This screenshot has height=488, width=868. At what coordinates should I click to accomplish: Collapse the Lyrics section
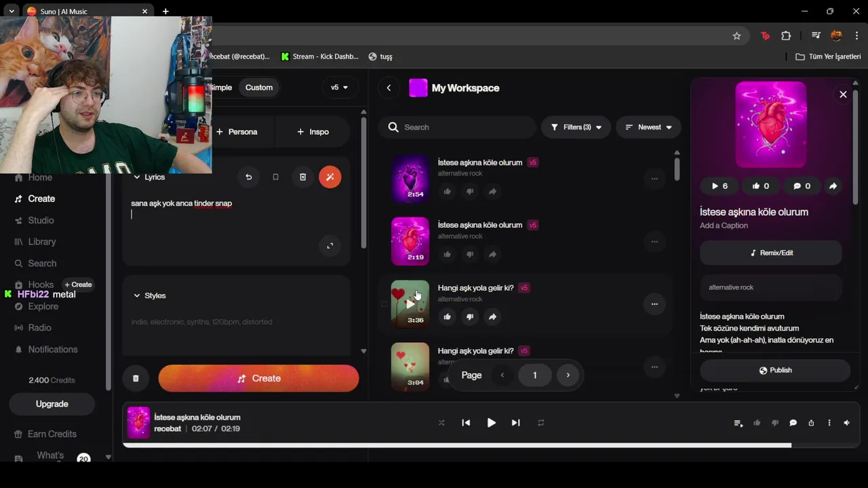(149, 177)
